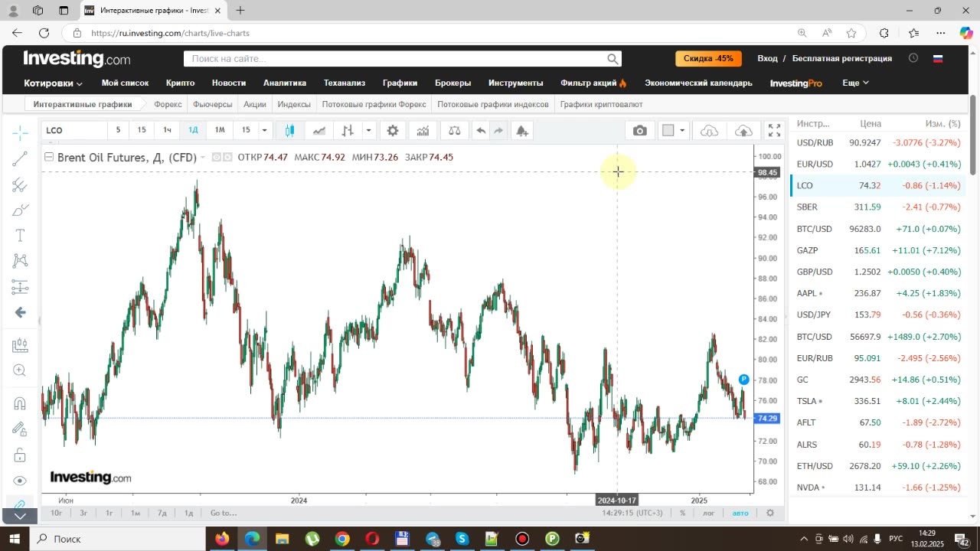The width and height of the screenshot is (980, 551).
Task: Open the chart settings gear on the time axis bar
Action: point(770,513)
